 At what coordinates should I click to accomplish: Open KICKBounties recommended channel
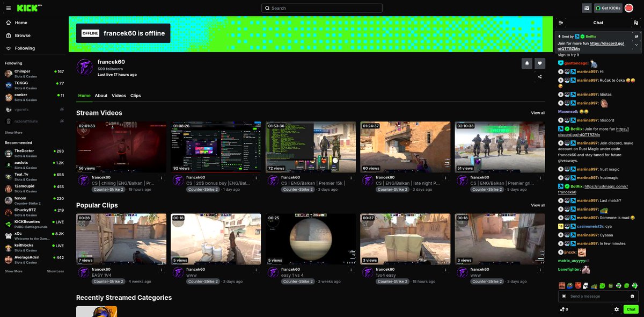point(34,224)
